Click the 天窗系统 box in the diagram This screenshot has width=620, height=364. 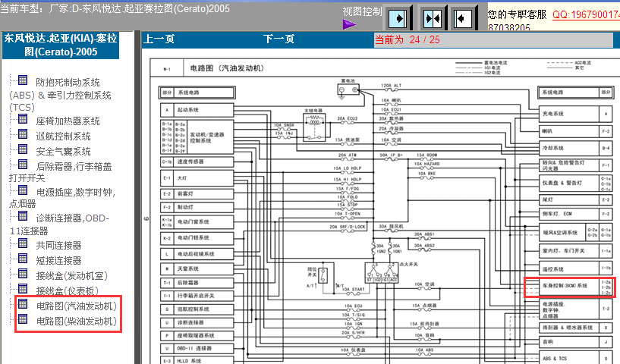coord(197,268)
